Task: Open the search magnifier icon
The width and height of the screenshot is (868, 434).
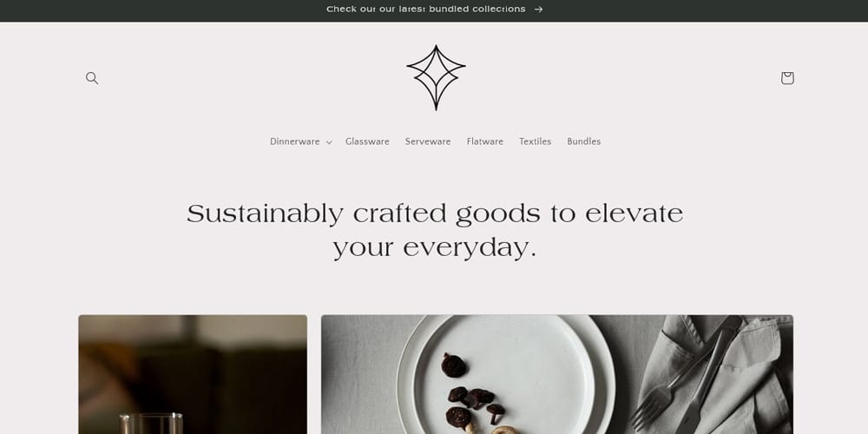Action: 92,78
